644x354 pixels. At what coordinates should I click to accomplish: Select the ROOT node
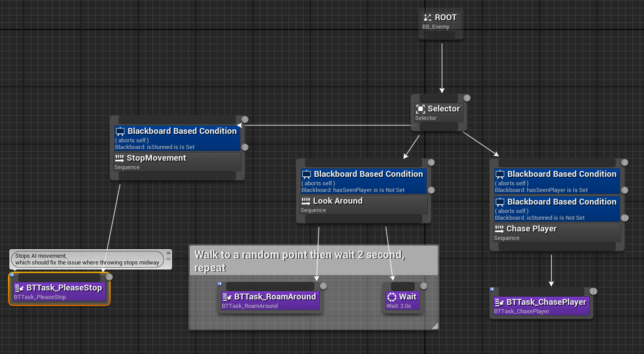(x=441, y=24)
